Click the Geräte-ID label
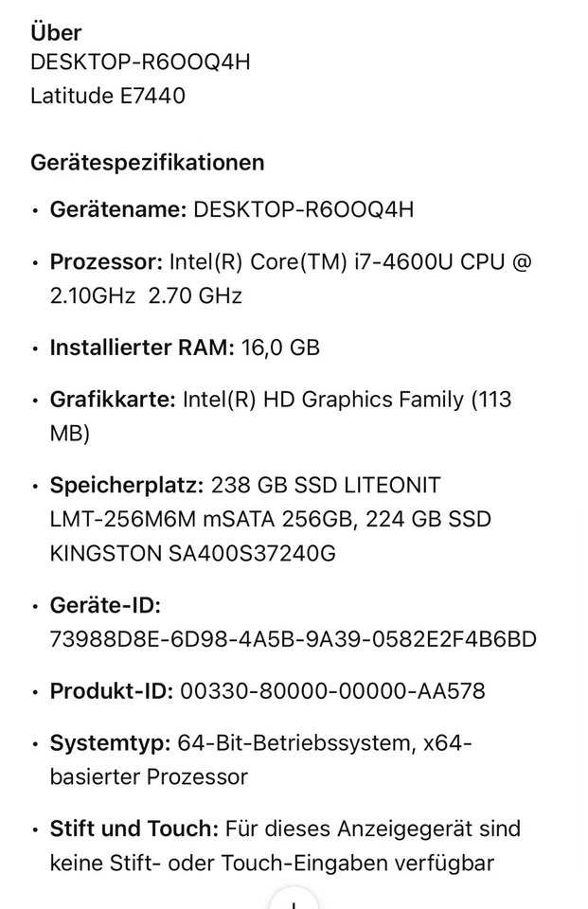Image resolution: width=588 pixels, height=909 pixels. pyautogui.click(x=105, y=605)
